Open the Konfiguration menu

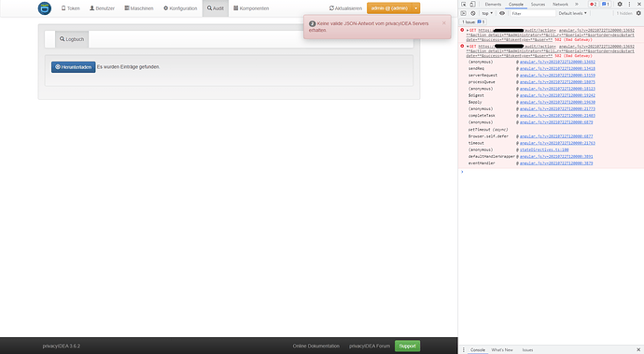[x=180, y=8]
